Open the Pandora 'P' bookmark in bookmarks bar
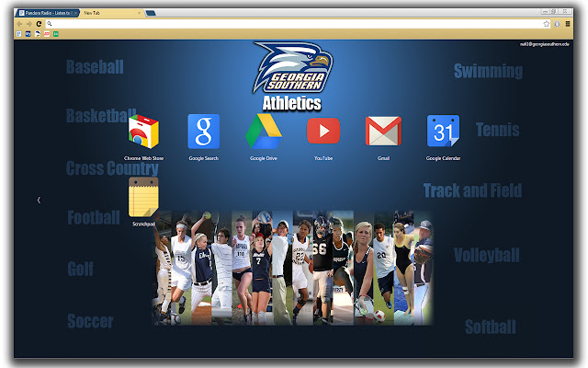Viewport: 588px width, 368px height. coord(18,34)
